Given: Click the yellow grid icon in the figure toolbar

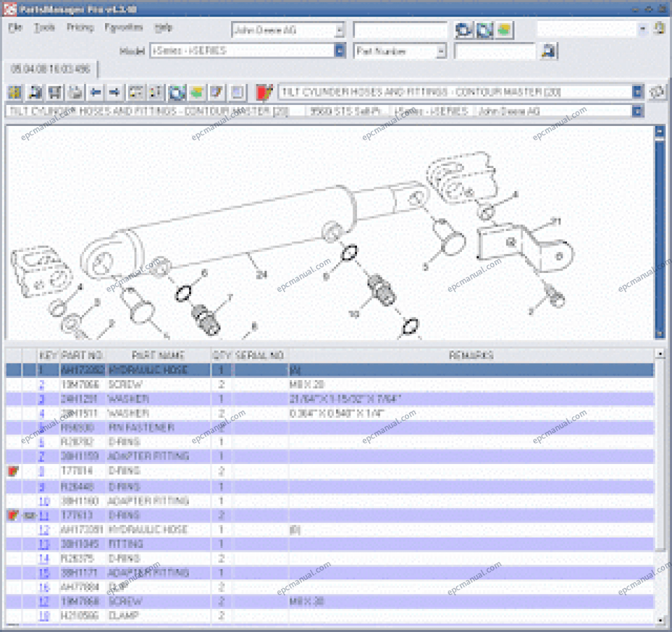Looking at the screenshot, I should 15,92.
